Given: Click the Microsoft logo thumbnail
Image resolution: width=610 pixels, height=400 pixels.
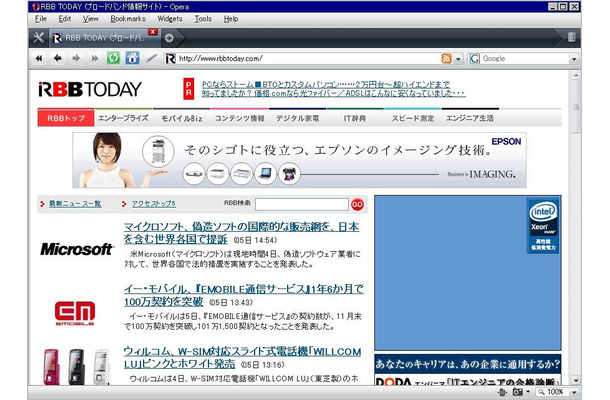Looking at the screenshot, I should click(77, 249).
